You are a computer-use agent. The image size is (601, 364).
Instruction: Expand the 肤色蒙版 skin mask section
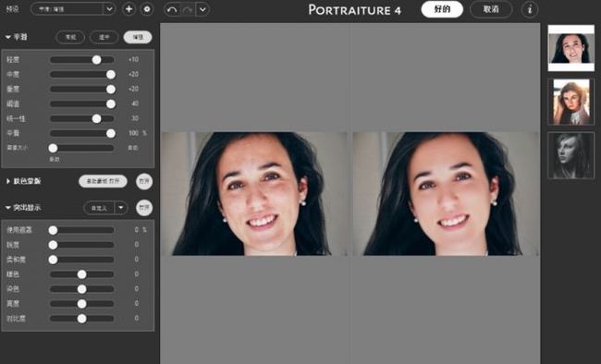tap(8, 181)
